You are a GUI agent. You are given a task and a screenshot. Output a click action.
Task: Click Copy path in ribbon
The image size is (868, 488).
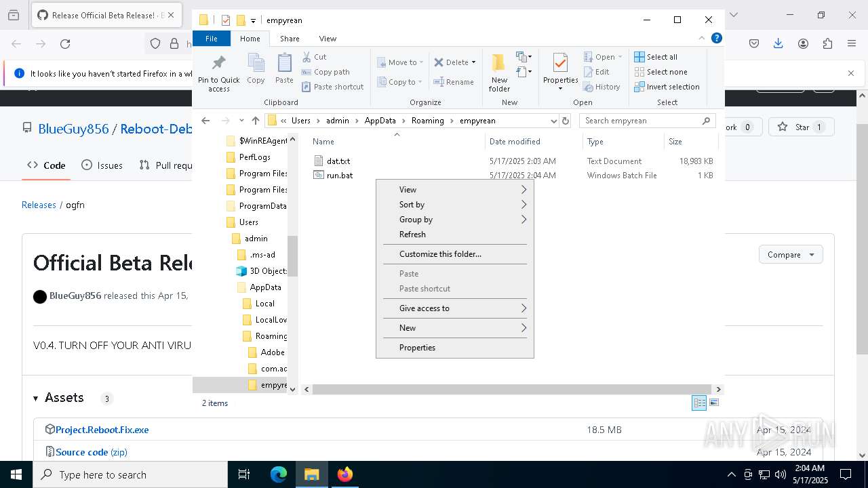click(x=326, y=72)
